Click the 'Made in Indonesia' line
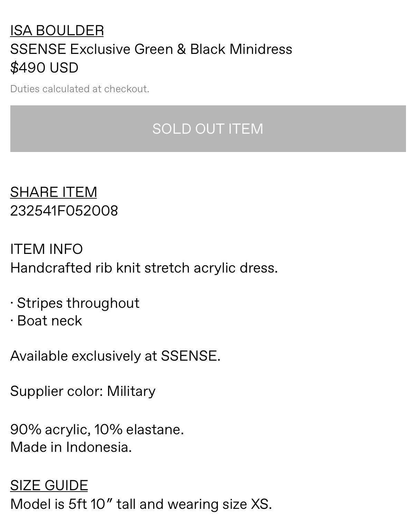Viewport: 416px width, 532px height. (x=71, y=447)
